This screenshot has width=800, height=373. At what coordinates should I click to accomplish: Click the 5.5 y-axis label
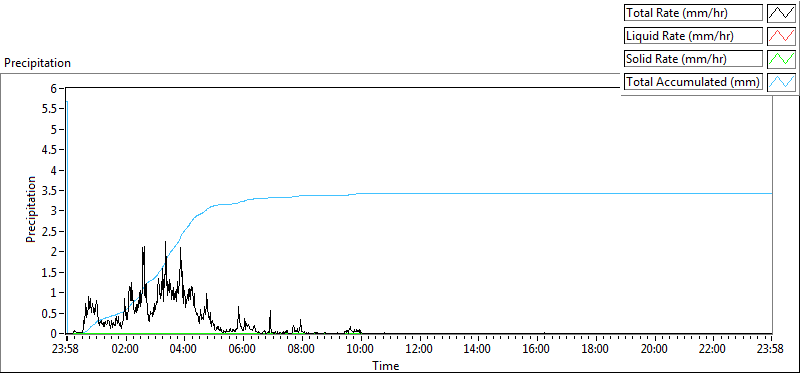click(48, 109)
